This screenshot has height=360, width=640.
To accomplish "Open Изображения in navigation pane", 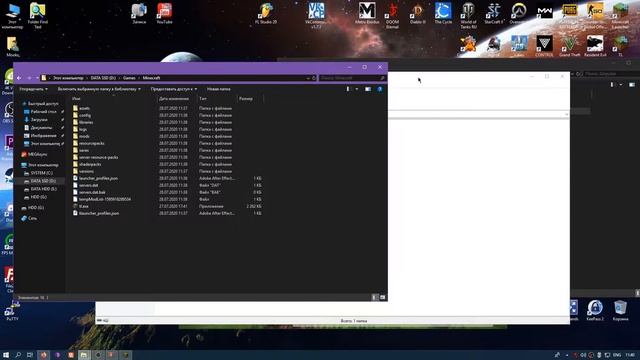I will coord(43,136).
